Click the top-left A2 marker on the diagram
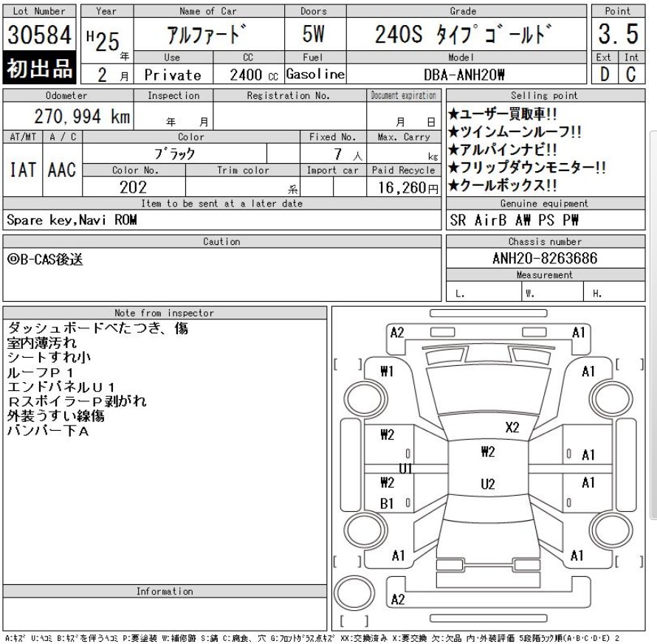This screenshot has width=657, height=644. tap(396, 333)
